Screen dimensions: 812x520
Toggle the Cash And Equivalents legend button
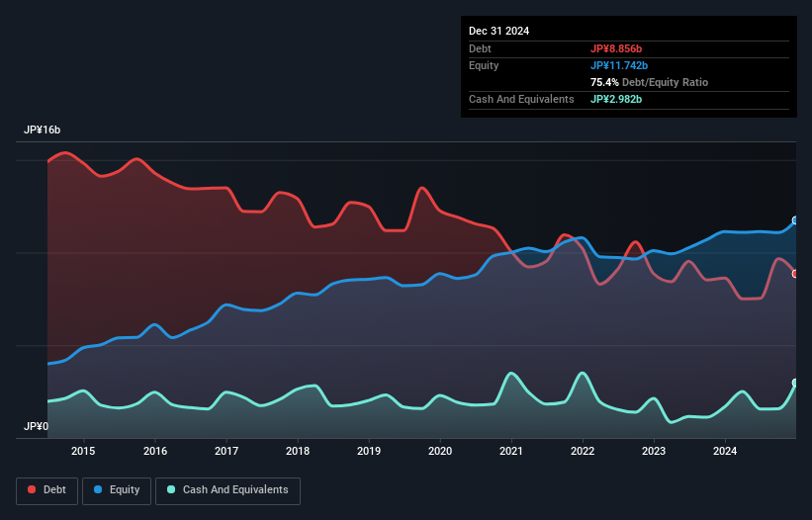[227, 490]
